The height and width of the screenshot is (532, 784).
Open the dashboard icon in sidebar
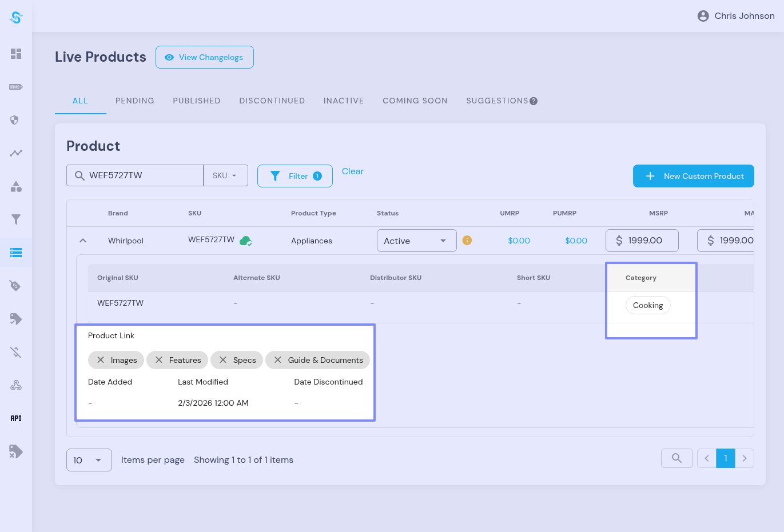click(16, 54)
